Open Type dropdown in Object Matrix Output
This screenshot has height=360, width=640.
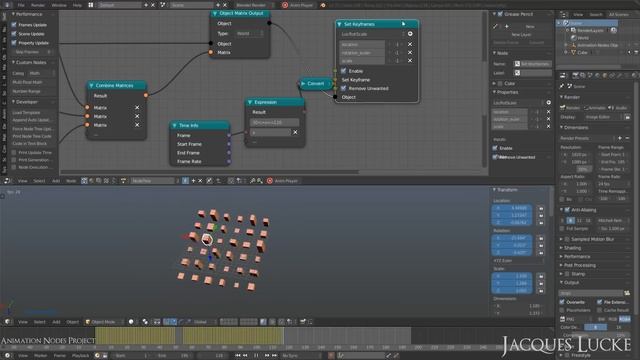pyautogui.click(x=248, y=33)
